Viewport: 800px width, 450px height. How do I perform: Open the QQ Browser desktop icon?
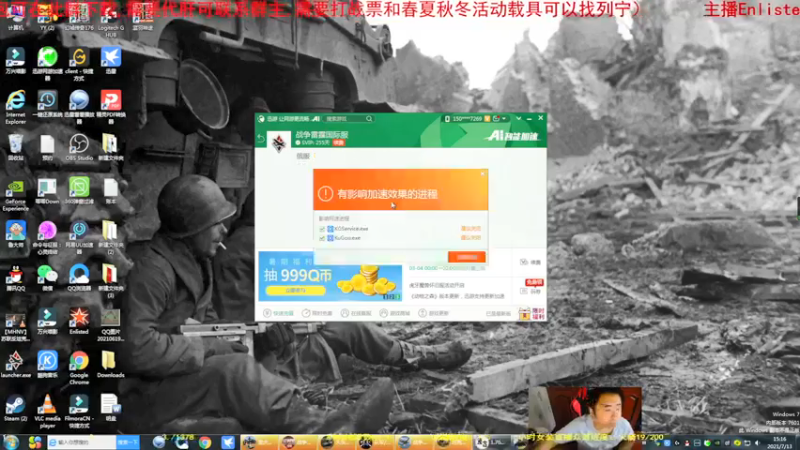(x=79, y=278)
